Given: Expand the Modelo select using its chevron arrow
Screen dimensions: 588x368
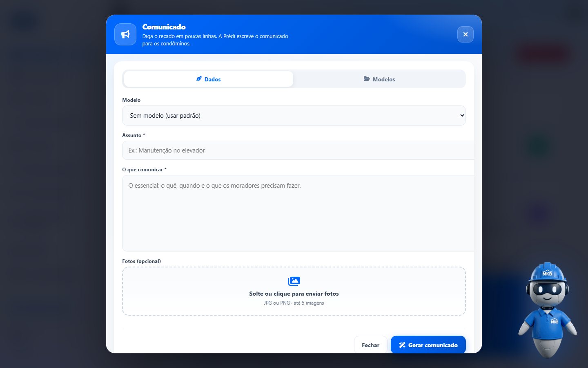Looking at the screenshot, I should coord(462,116).
